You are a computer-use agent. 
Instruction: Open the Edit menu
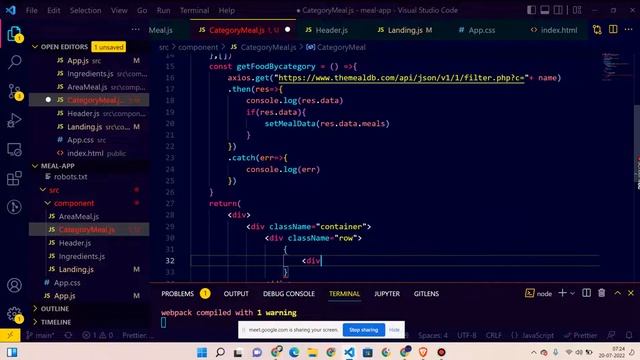[x=53, y=11]
